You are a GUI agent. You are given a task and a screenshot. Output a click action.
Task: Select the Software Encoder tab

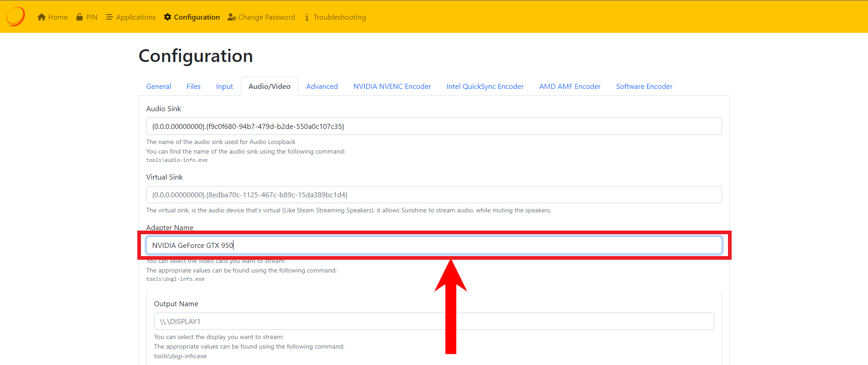coord(644,87)
